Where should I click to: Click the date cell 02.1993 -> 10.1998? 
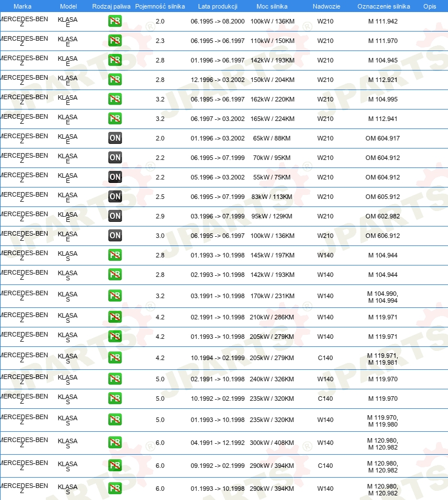click(x=218, y=275)
